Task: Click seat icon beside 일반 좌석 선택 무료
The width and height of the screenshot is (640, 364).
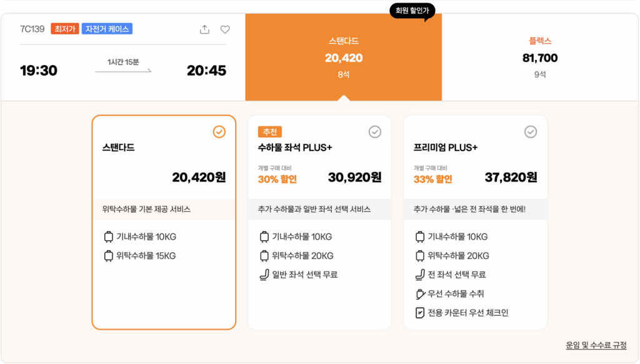Action: [264, 275]
